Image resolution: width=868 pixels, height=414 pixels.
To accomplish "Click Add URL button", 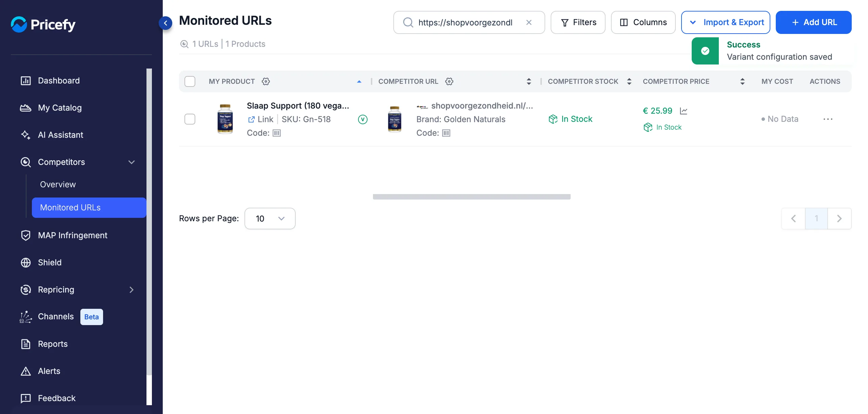I will tap(814, 22).
